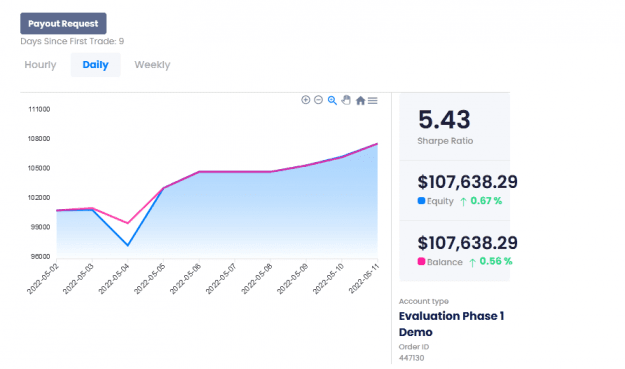
Task: Click the 2022-05-08 date axis label
Action: click(257, 279)
